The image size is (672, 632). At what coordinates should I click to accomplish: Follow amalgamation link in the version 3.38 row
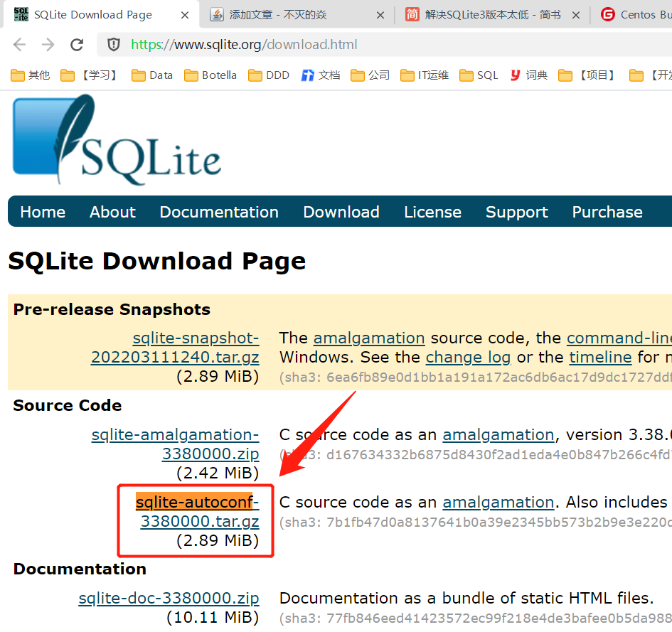(x=498, y=435)
